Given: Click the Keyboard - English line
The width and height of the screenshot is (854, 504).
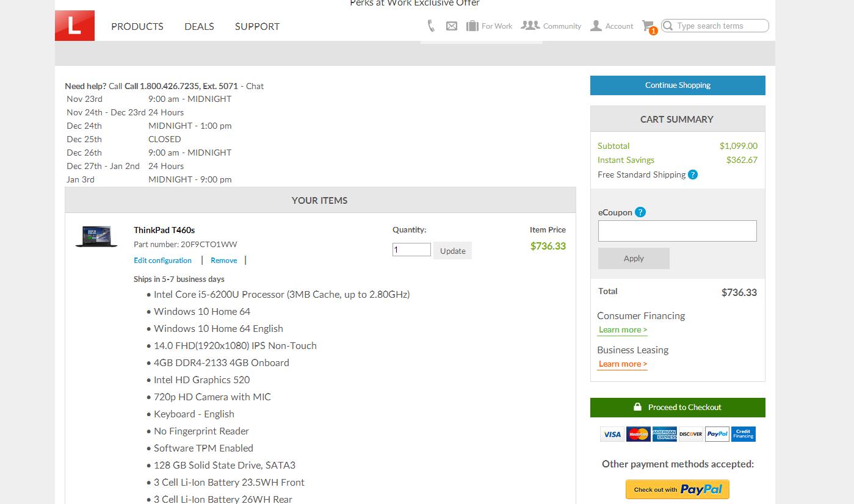Looking at the screenshot, I should pyautogui.click(x=194, y=414).
